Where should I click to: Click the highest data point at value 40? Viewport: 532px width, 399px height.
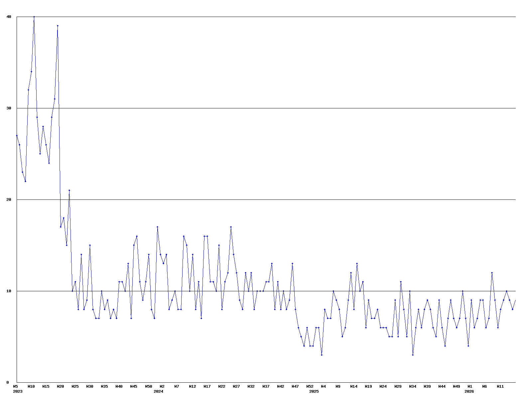tap(34, 17)
